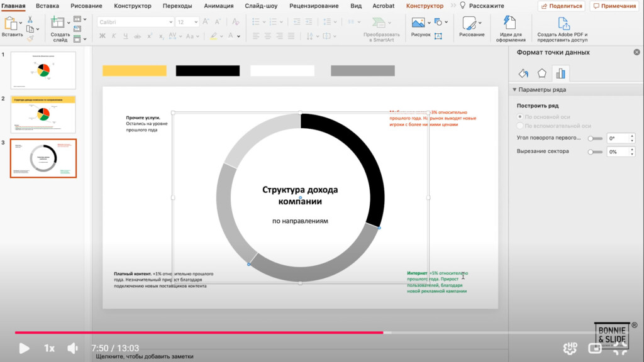Click the slide Section icon
This screenshot has width=644, height=362.
tap(77, 39)
